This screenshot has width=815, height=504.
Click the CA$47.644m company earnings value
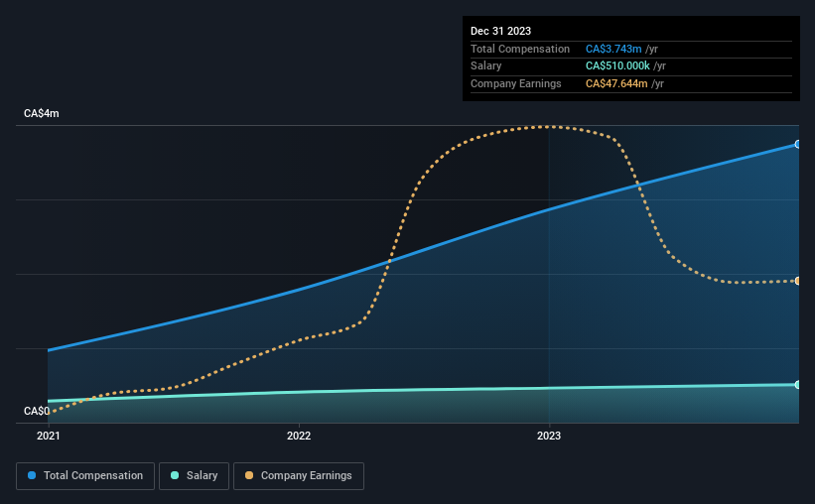tap(616, 83)
